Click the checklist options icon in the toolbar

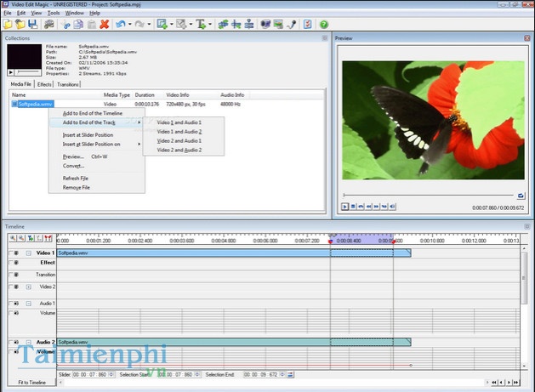(x=307, y=24)
